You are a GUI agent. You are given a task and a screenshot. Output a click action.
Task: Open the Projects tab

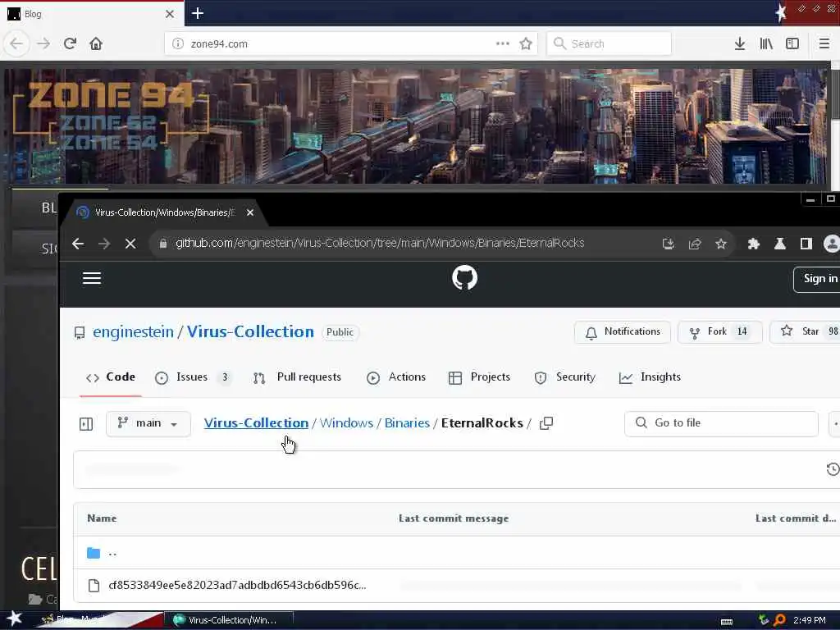[x=479, y=377]
